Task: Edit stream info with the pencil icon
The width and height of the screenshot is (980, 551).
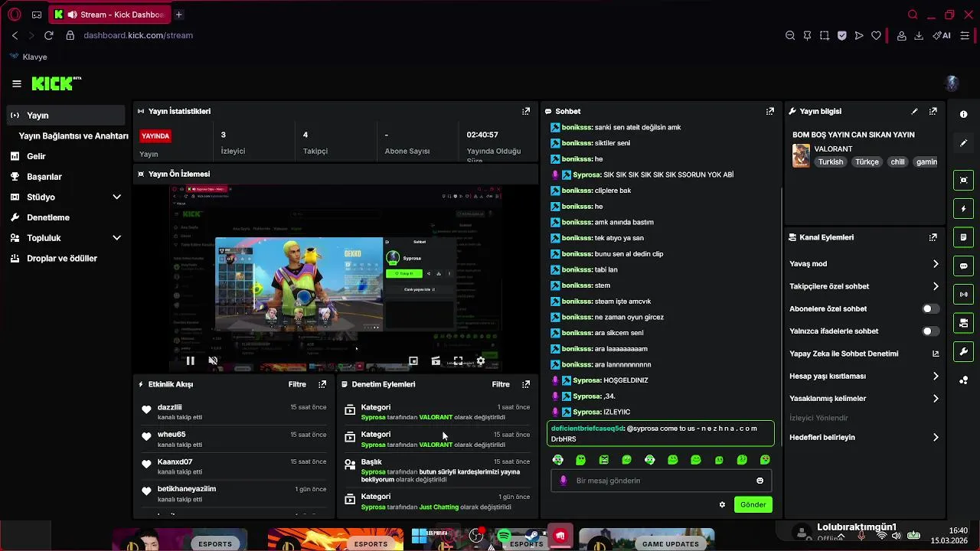Action: 914,111
